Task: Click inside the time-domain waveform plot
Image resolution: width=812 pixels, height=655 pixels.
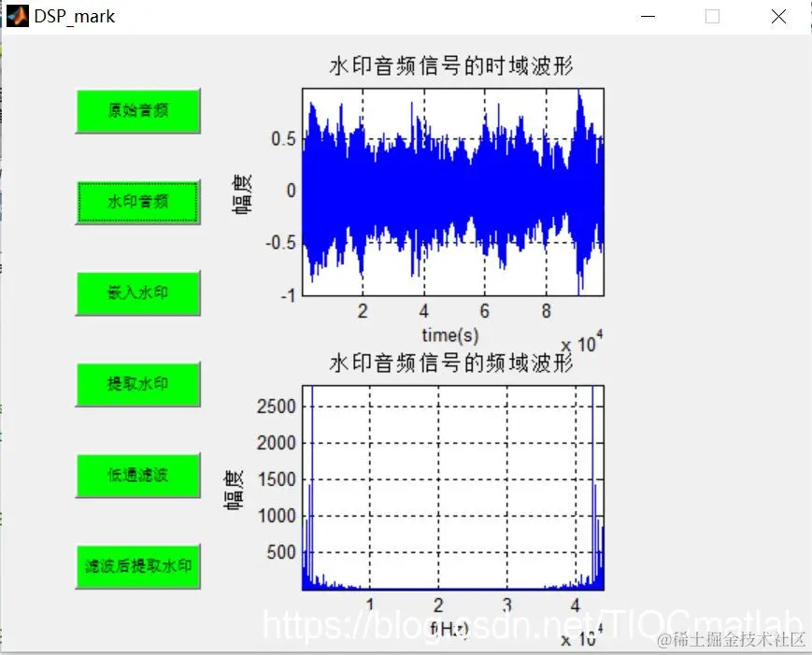Action: coord(453,192)
